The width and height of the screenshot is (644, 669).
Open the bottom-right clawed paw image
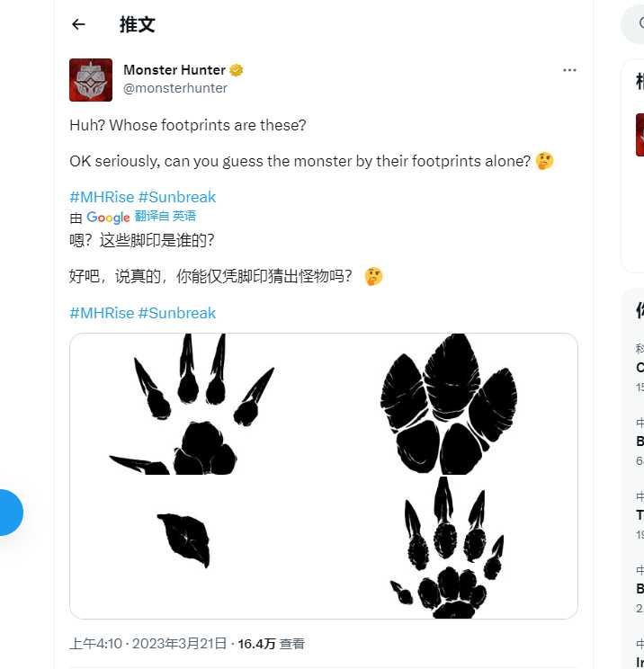pos(451,548)
